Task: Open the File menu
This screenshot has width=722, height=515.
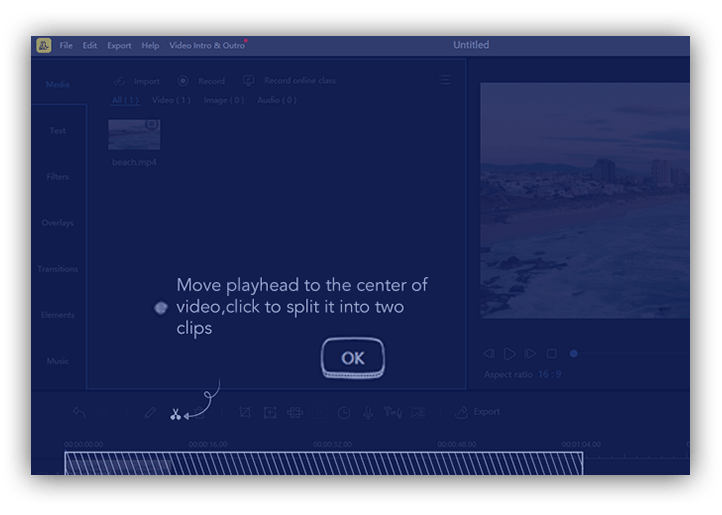Action: pyautogui.click(x=66, y=46)
